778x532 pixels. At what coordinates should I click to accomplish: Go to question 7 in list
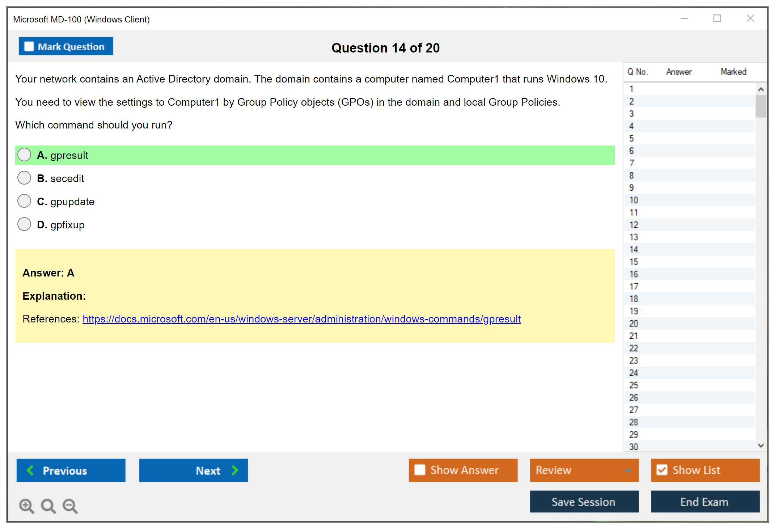[x=631, y=163]
